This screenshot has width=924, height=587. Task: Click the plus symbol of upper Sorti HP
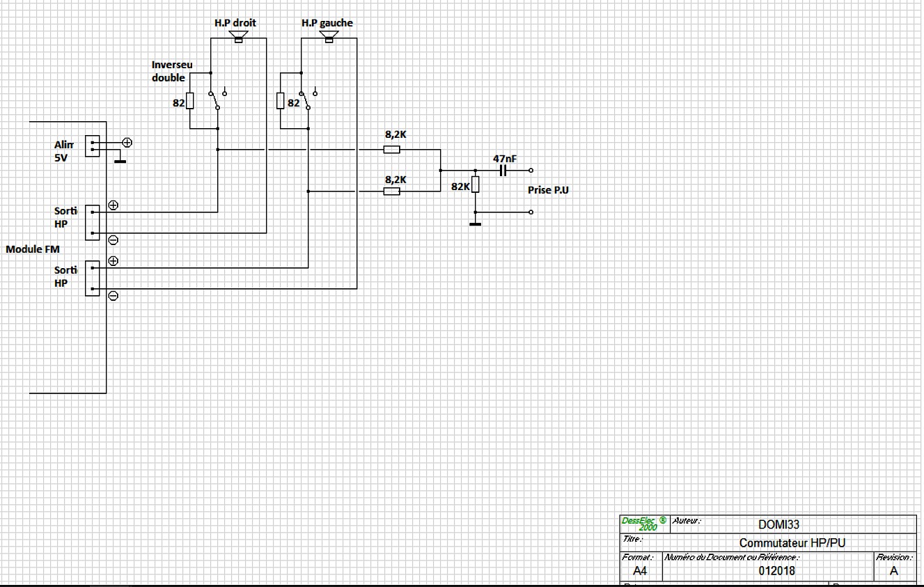point(113,205)
